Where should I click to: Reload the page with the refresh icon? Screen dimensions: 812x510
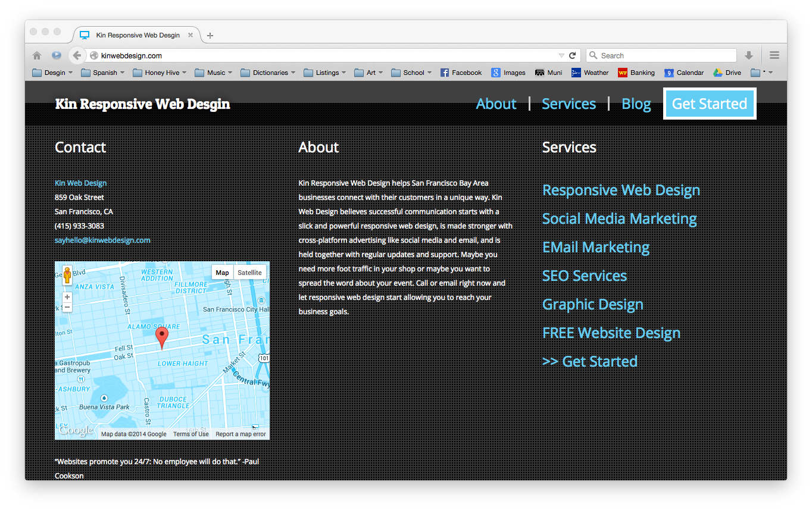(573, 55)
